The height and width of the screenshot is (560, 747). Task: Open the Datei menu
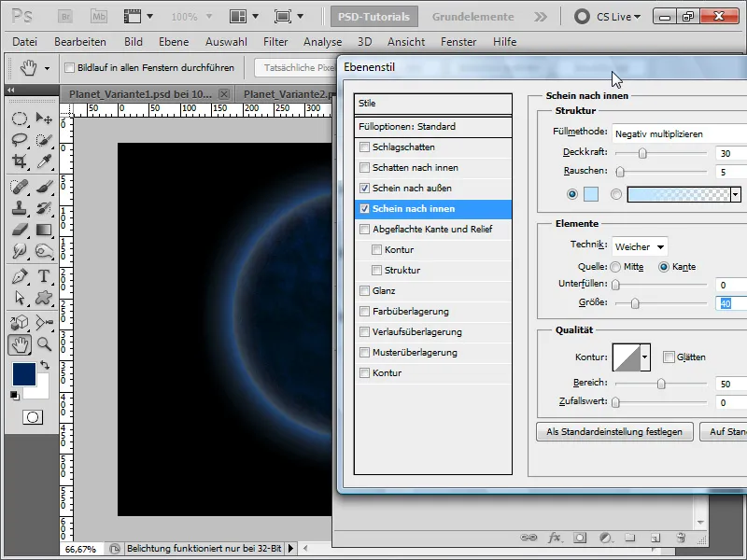(x=25, y=42)
